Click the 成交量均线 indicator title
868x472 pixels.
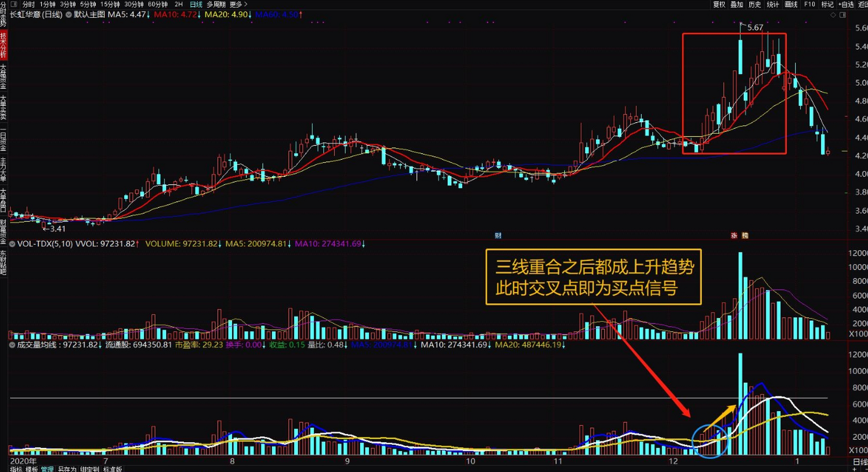click(37, 345)
